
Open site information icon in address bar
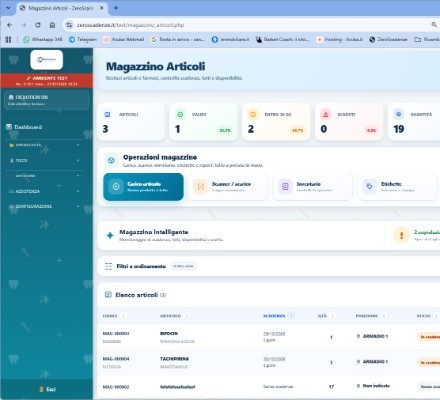coord(69,25)
